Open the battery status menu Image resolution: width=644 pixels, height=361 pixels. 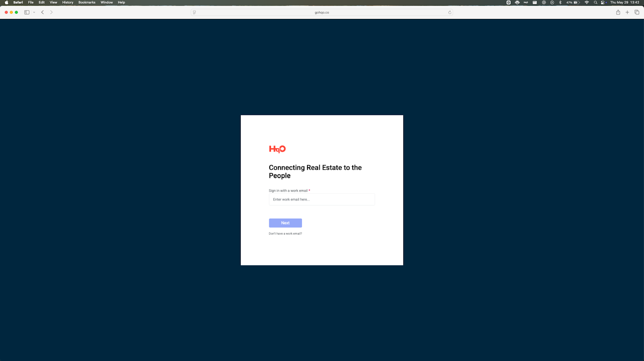(573, 2)
